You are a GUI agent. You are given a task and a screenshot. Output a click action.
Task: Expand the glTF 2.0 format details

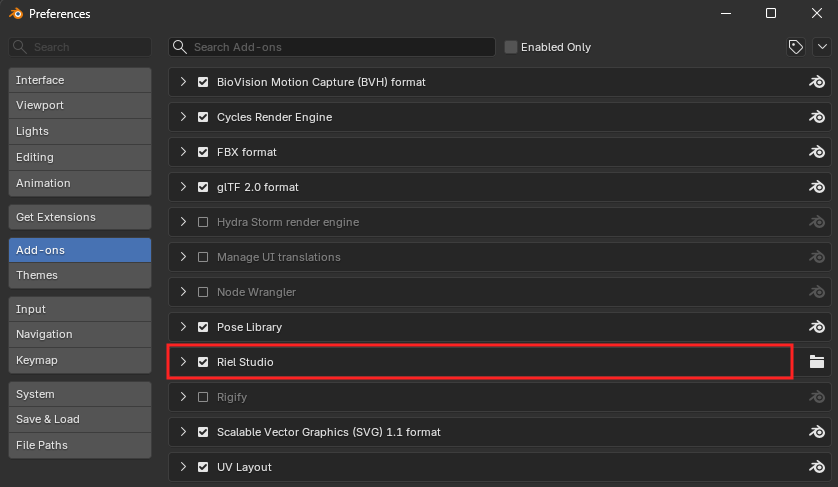point(183,187)
